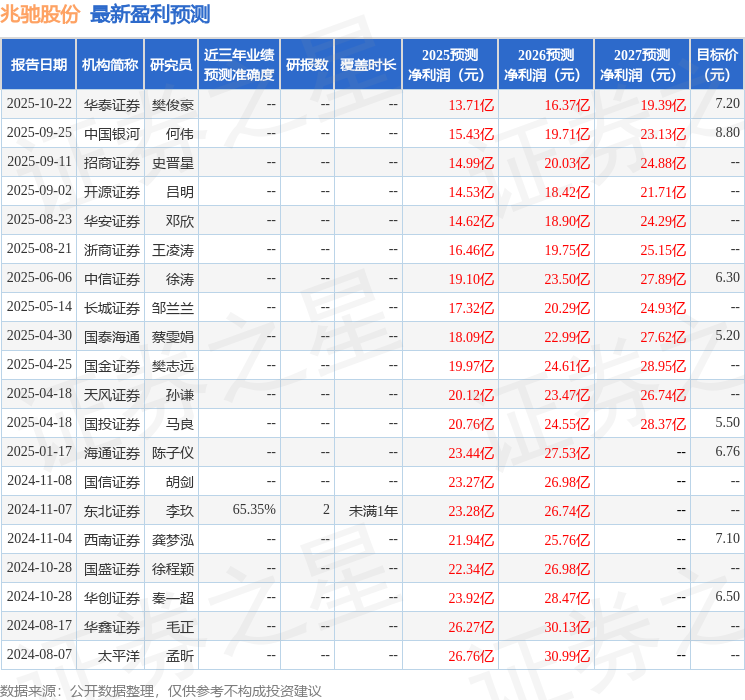Click the target price 7.20
This screenshot has width=745, height=700.
pyautogui.click(x=727, y=103)
